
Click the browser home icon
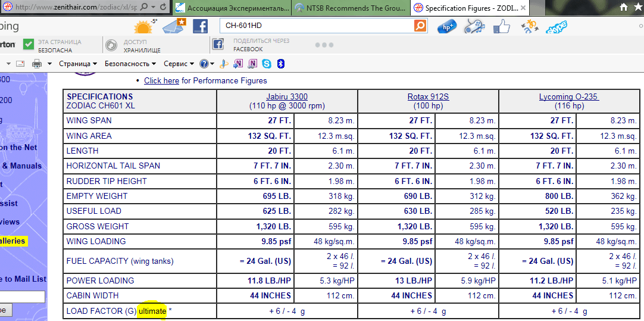coord(624,7)
